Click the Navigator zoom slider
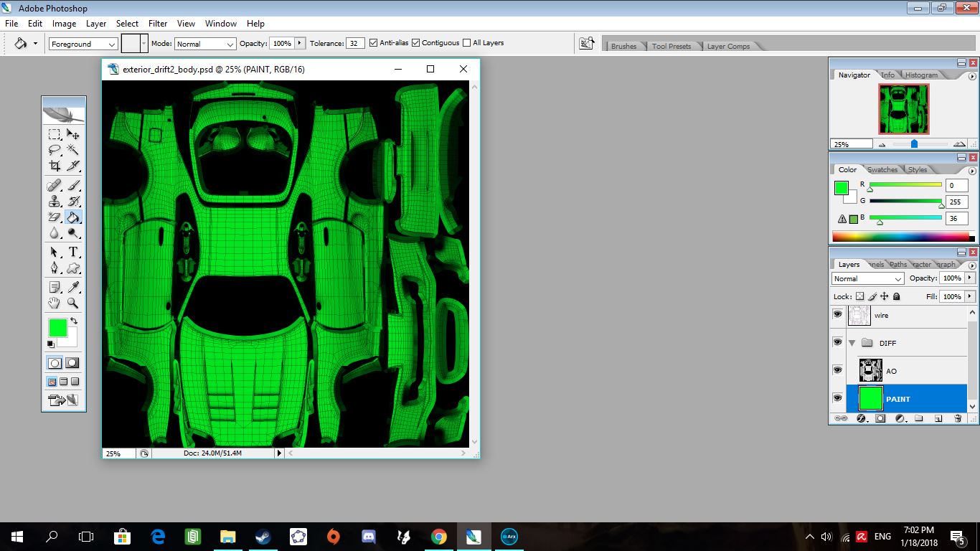 pos(914,143)
